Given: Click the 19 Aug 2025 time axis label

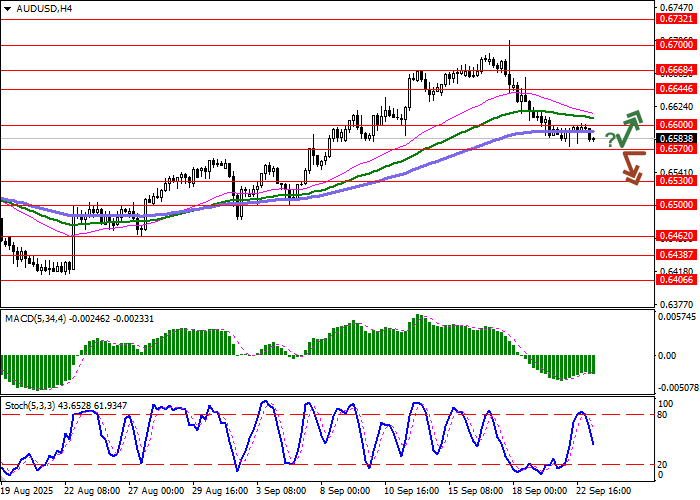Looking at the screenshot, I should click(27, 491).
